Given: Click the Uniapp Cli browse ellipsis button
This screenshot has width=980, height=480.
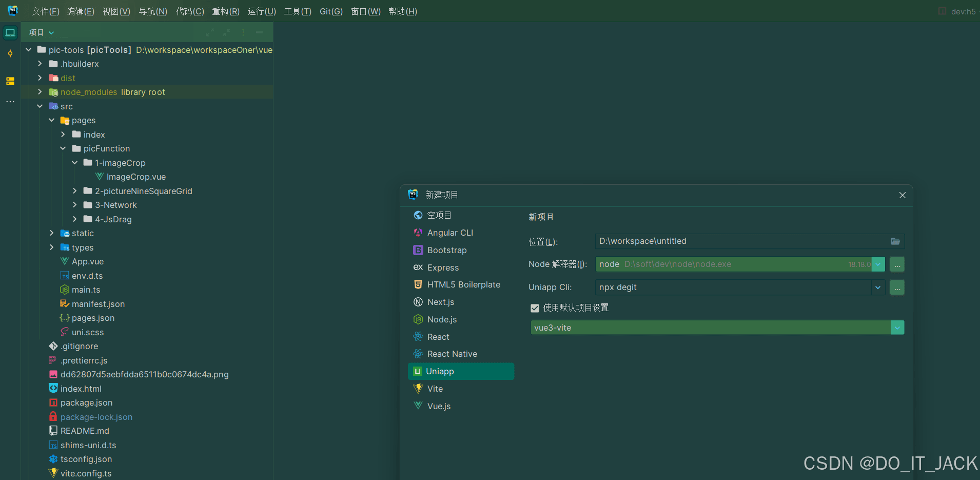Looking at the screenshot, I should [897, 287].
